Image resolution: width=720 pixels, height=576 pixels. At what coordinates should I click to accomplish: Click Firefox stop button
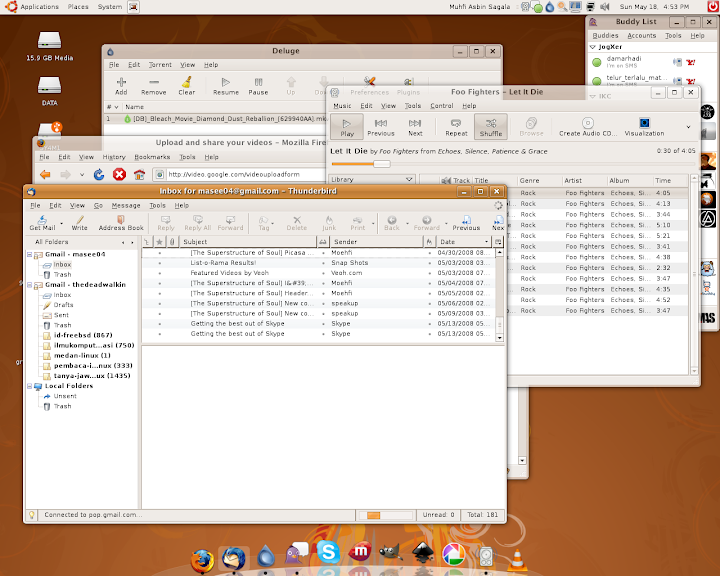[119, 175]
